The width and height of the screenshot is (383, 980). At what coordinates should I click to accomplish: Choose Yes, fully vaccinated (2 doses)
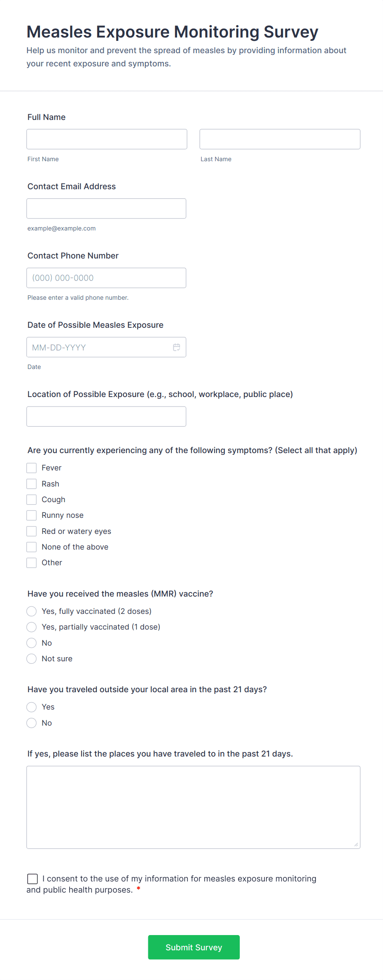31,611
